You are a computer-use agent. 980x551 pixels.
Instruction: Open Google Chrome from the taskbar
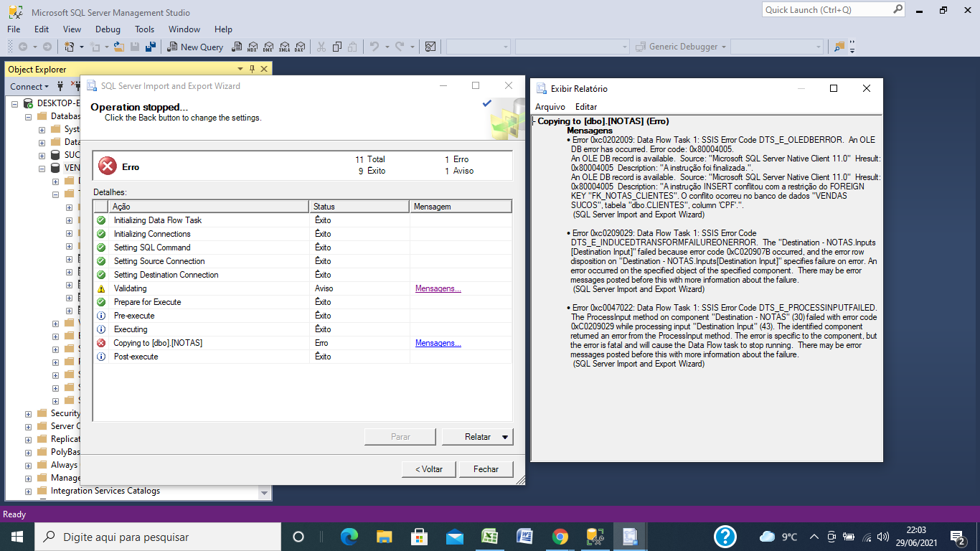(x=560, y=537)
